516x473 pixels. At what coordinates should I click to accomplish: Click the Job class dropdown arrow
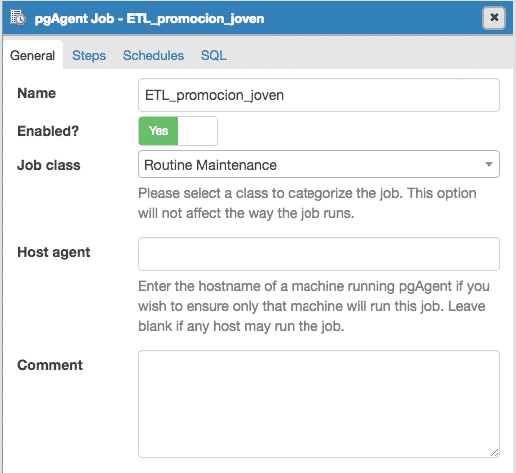point(489,164)
